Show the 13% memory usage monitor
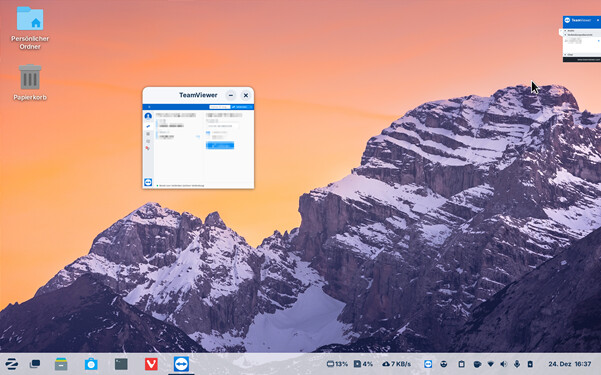The width and height of the screenshot is (601, 375). [337, 363]
